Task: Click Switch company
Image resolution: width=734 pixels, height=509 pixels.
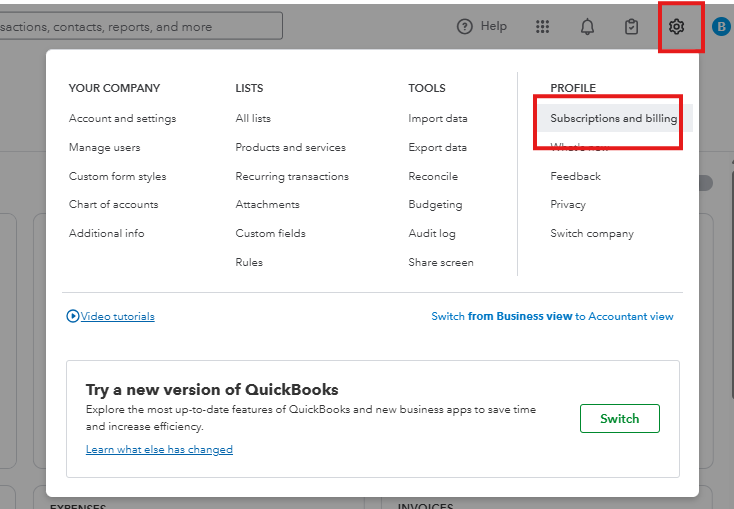Action: click(591, 233)
